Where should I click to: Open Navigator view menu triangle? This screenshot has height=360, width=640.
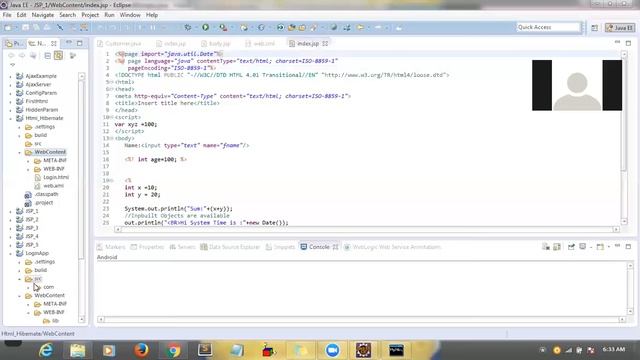tap(13, 64)
